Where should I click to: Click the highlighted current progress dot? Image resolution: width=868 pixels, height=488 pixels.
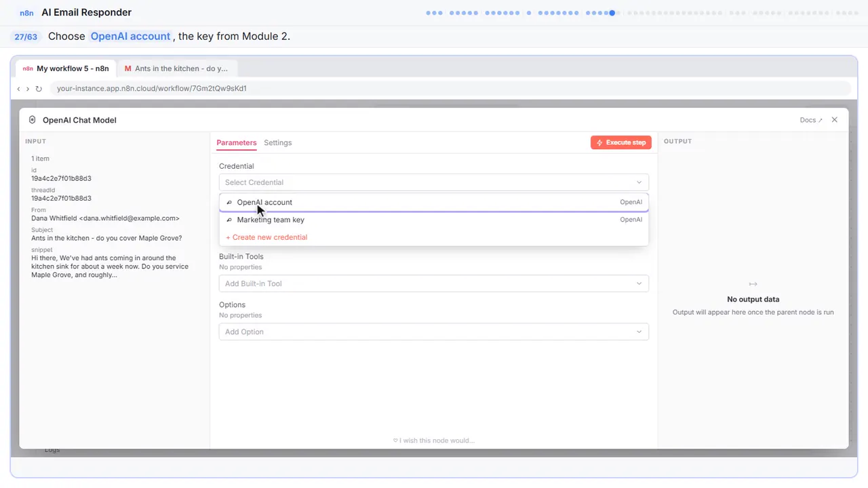612,13
